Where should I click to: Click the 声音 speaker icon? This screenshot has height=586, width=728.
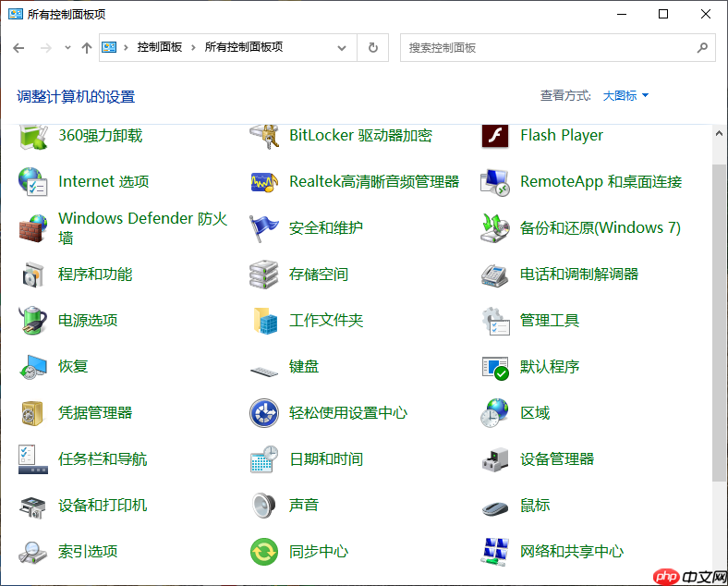(264, 506)
